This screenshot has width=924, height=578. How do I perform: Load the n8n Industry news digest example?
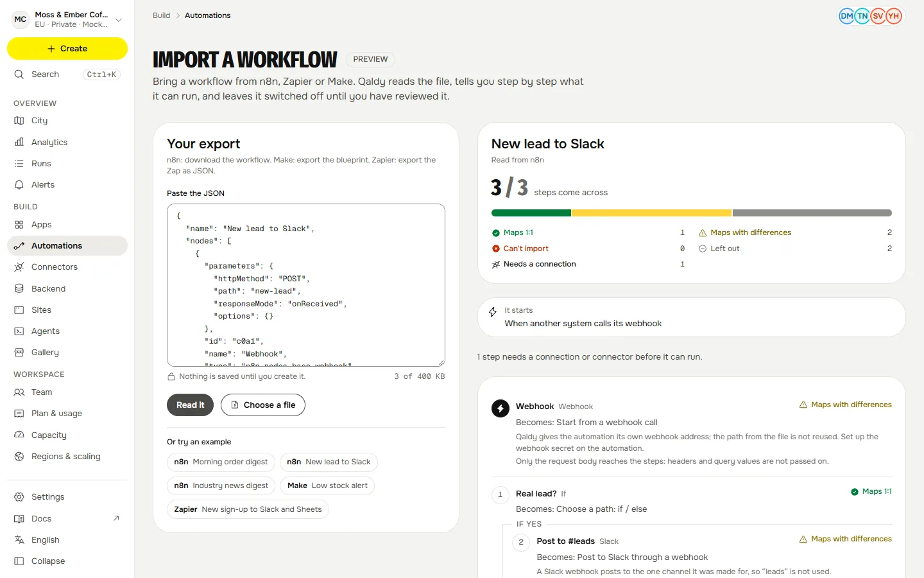[221, 486]
